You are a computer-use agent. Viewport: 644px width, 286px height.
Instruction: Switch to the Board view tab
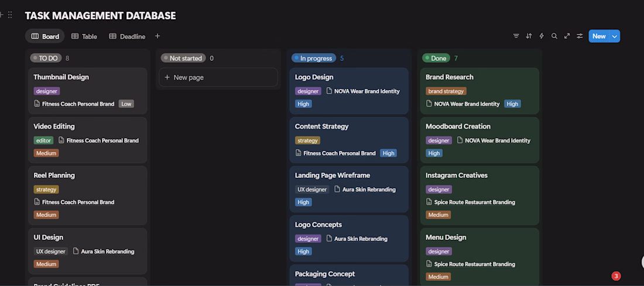tap(44, 36)
